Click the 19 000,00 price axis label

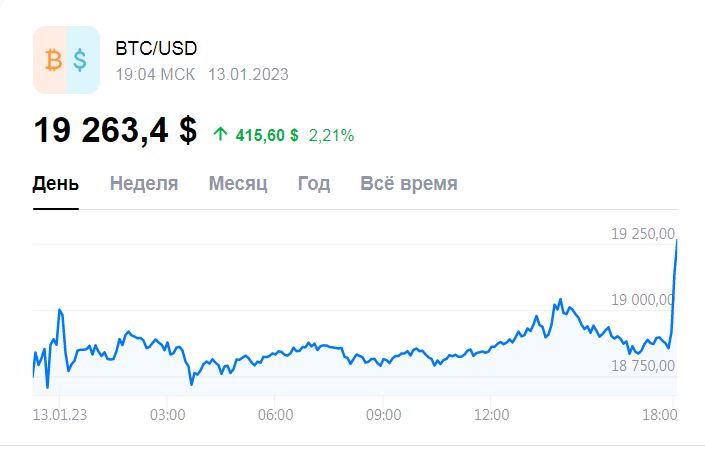point(643,300)
